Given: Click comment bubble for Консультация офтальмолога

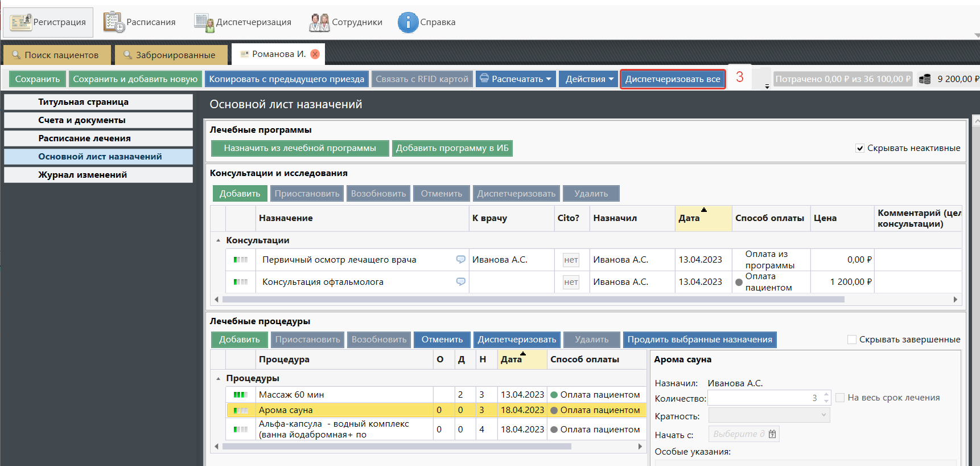Looking at the screenshot, I should pyautogui.click(x=460, y=281).
